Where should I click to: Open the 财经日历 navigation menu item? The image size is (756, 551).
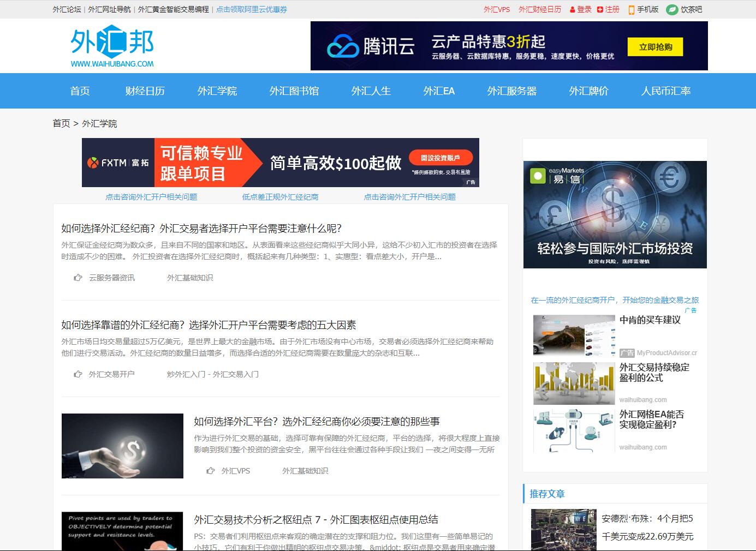145,91
